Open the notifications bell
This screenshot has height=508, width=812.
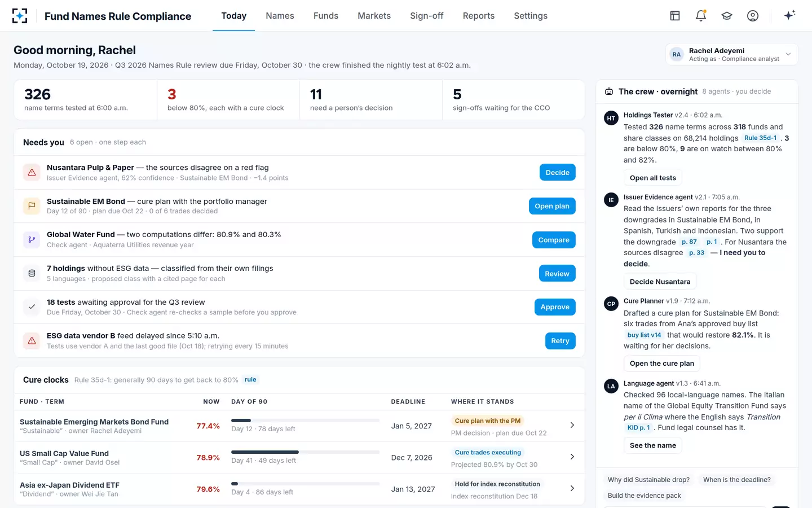(701, 16)
